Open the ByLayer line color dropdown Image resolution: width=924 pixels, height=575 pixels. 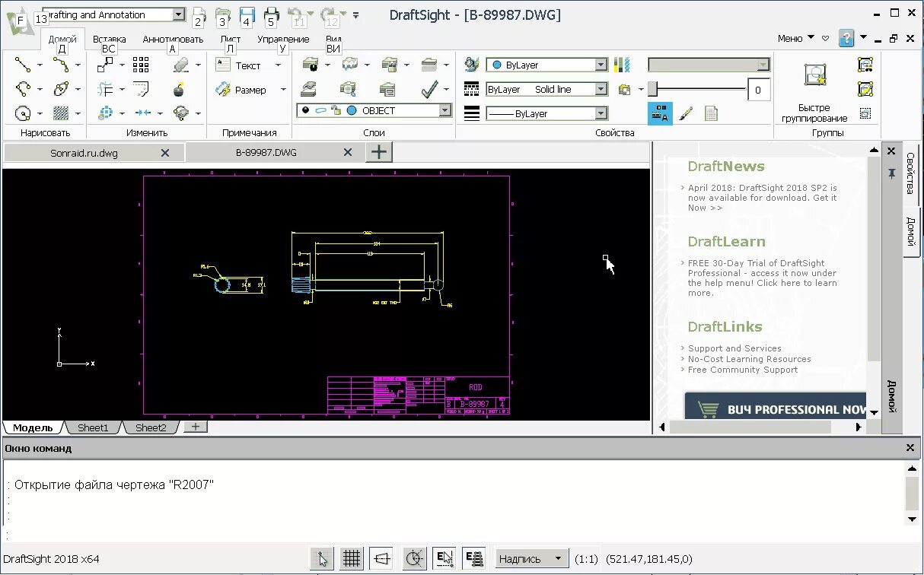(601, 65)
